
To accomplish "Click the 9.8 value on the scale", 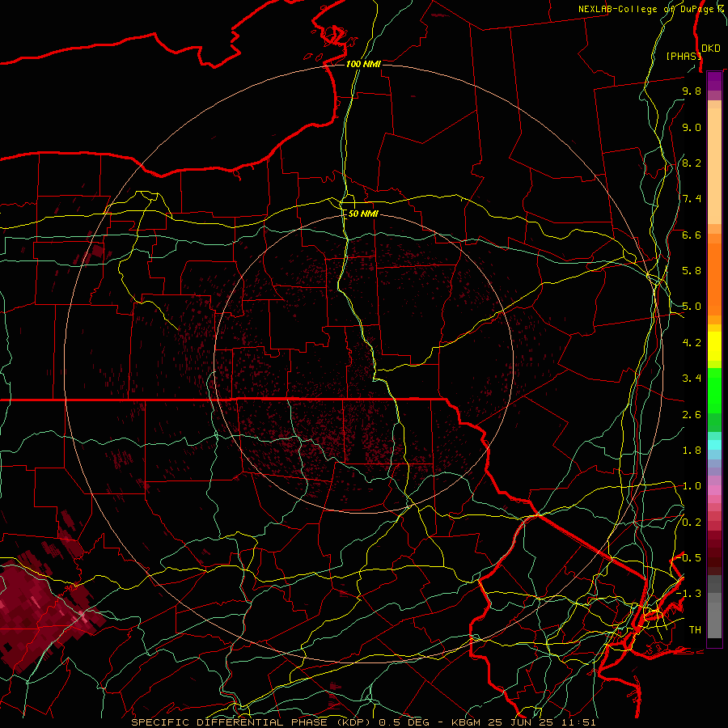I will click(692, 91).
